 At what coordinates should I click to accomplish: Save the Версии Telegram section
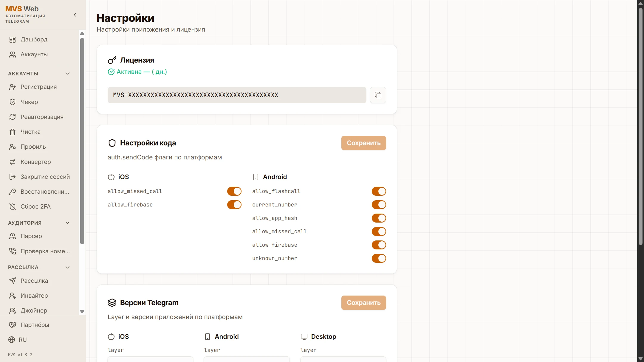[x=363, y=303]
